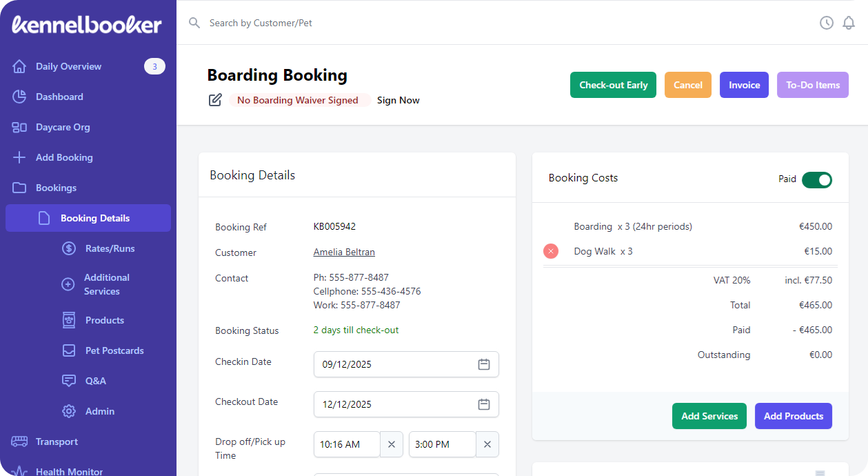This screenshot has height=476, width=868.
Task: Open Amelia Beltran customer link
Action: [344, 252]
